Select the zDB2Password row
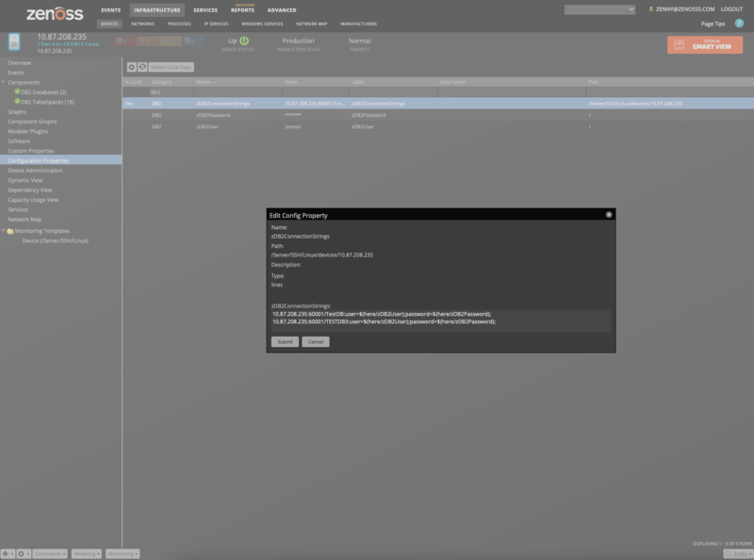The image size is (754, 560). [438, 115]
